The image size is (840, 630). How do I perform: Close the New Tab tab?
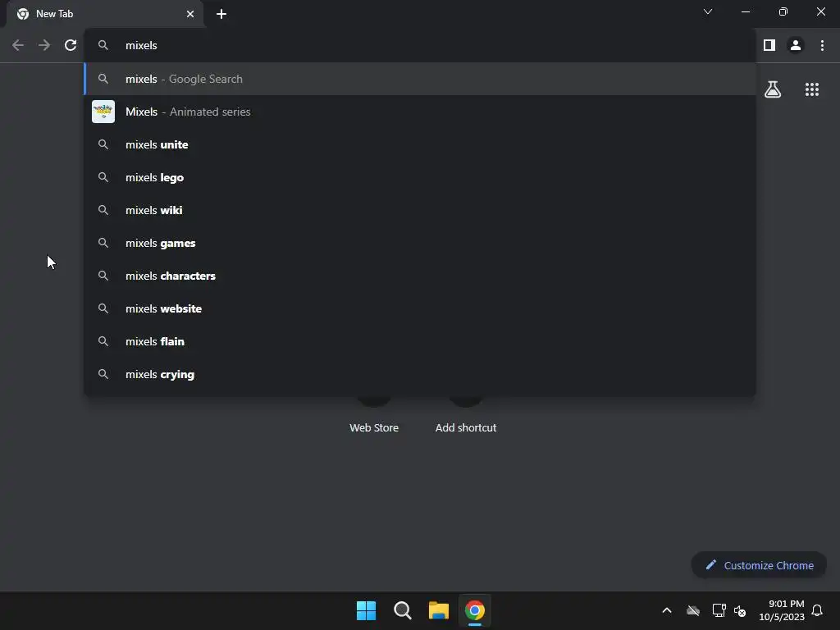pyautogui.click(x=190, y=14)
